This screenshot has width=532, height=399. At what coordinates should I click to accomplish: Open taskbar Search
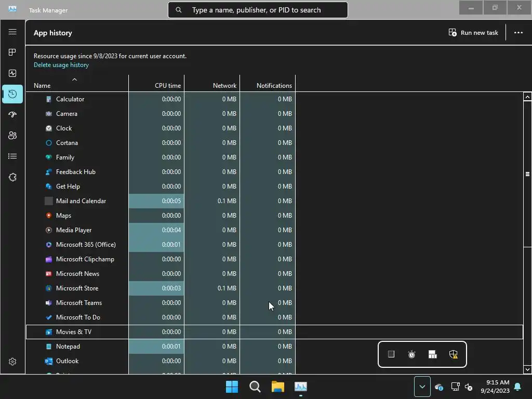click(x=255, y=387)
